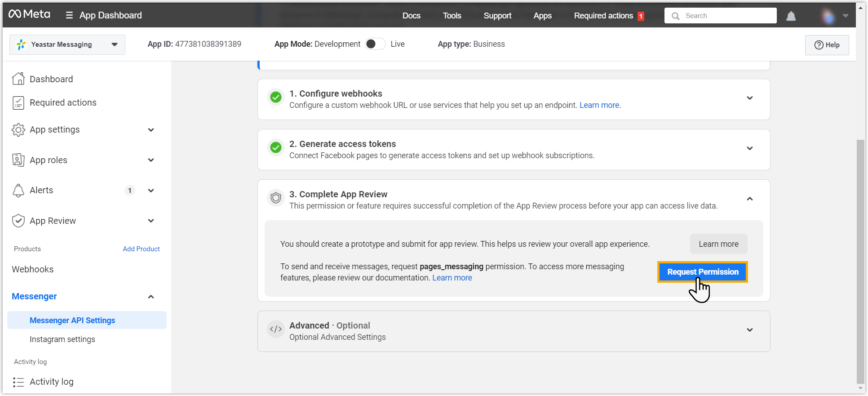
Task: Click the App ID 477381038391389 text
Action: [195, 44]
